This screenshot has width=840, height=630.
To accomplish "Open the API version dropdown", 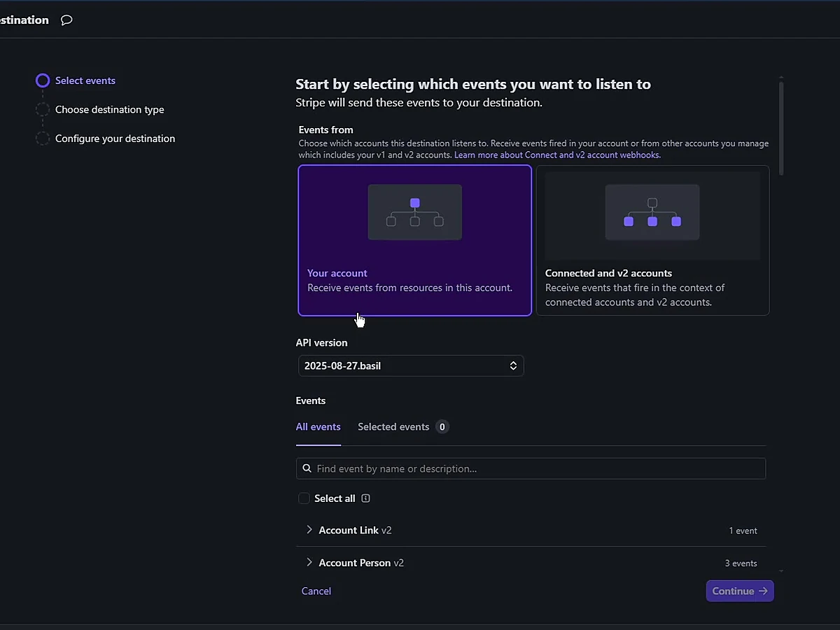I will point(411,365).
